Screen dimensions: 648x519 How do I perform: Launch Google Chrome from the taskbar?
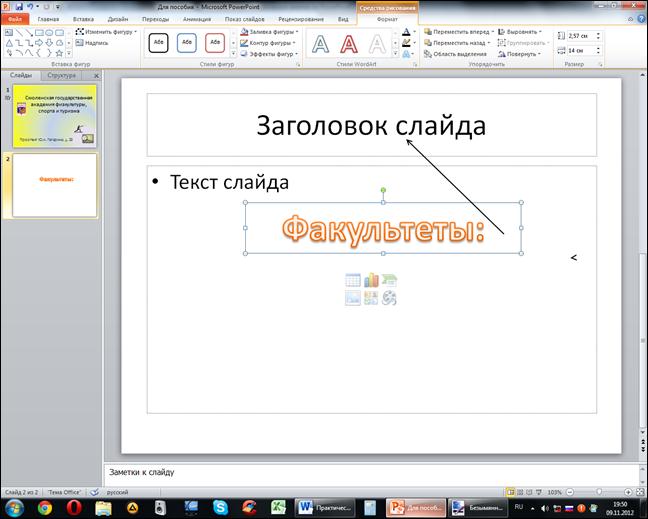pos(44,507)
